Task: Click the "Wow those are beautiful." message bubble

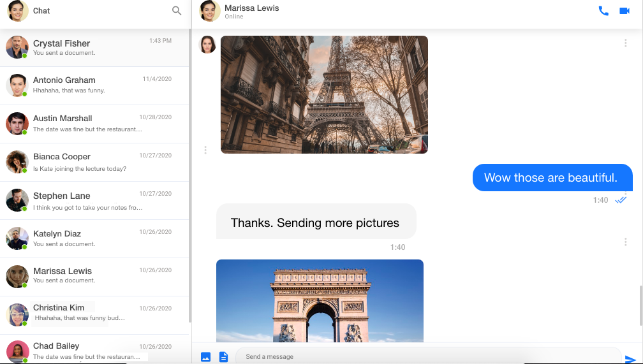Action: click(552, 177)
